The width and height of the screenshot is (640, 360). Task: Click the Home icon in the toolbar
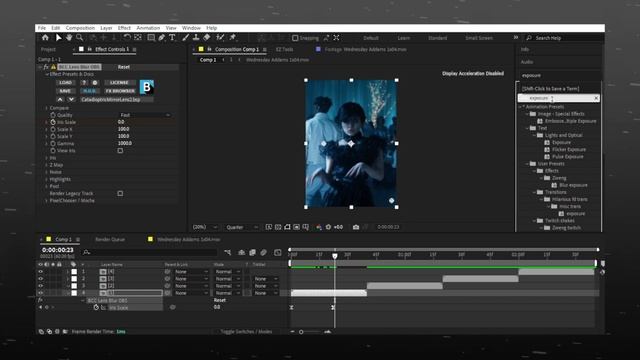click(45, 38)
